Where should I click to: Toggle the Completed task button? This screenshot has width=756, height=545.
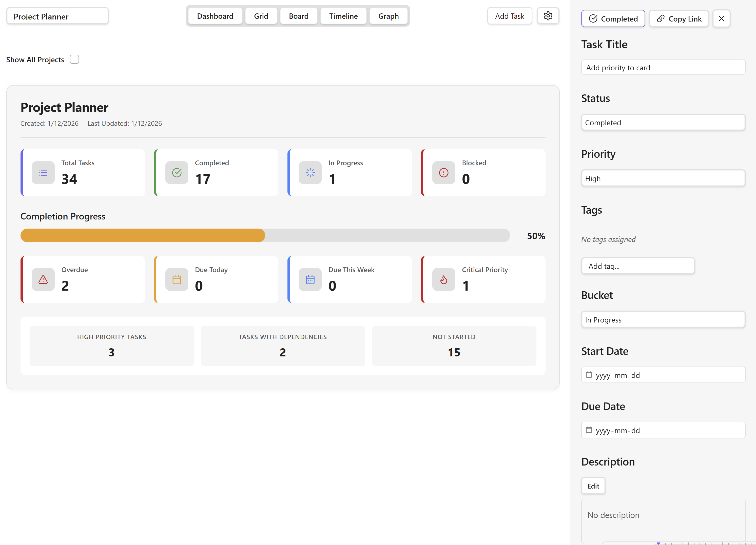tap(613, 19)
